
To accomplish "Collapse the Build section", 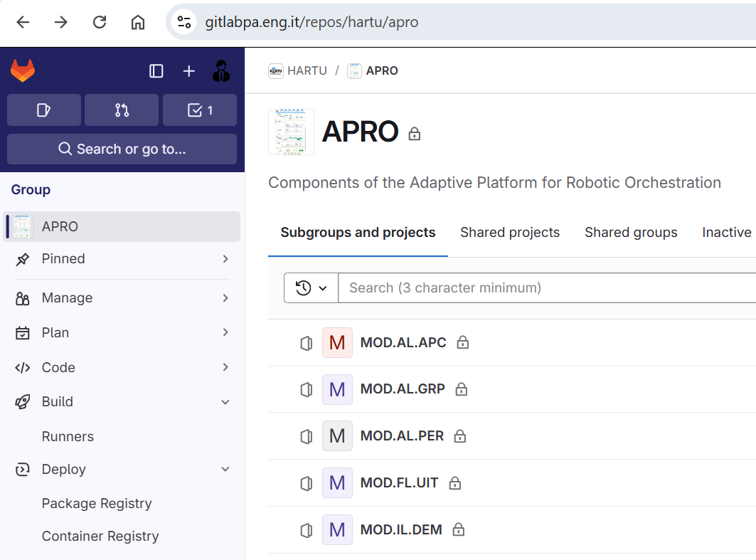I will 122,402.
